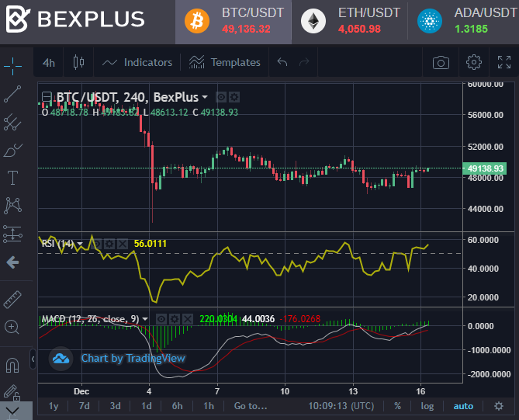Select the crosshair cursor tool
Viewport: 519px width, 420px height.
pyautogui.click(x=12, y=66)
